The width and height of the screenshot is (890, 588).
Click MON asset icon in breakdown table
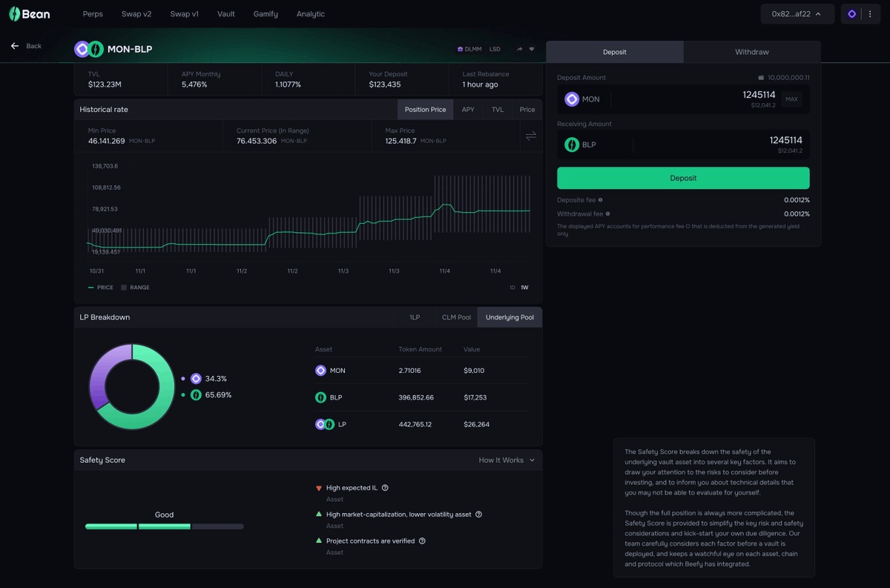pos(320,371)
